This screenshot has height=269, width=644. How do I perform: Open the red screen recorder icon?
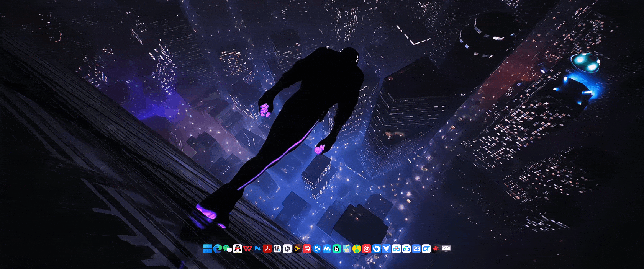[x=436, y=249]
